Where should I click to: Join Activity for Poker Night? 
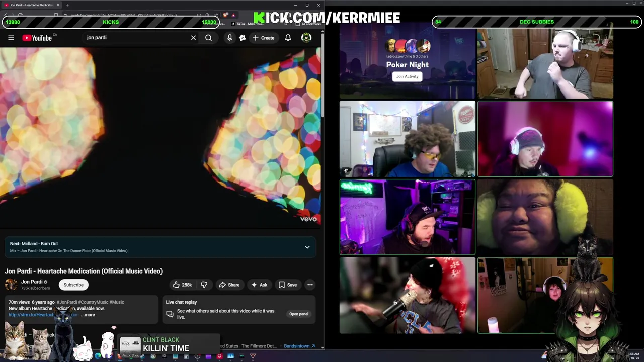[x=407, y=76]
